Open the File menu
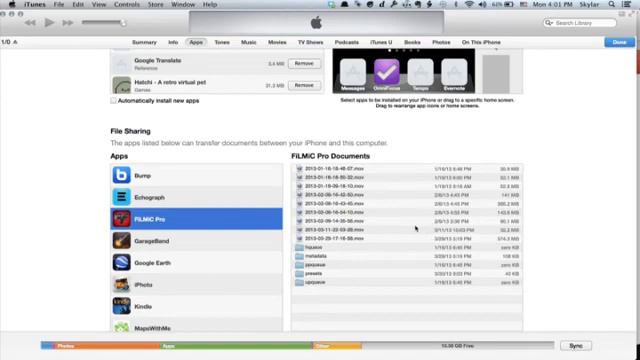Image resolution: width=640 pixels, height=360 pixels. coord(59,4)
